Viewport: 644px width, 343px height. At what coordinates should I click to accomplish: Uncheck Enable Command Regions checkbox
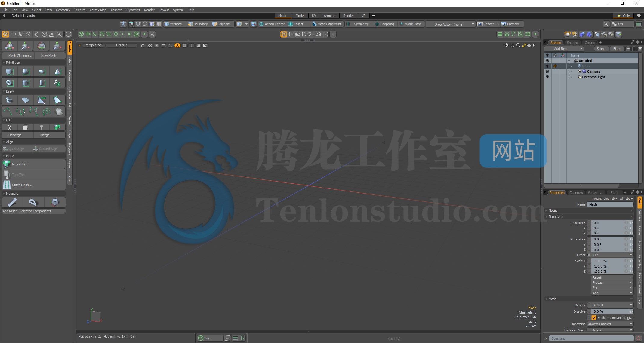pos(594,318)
